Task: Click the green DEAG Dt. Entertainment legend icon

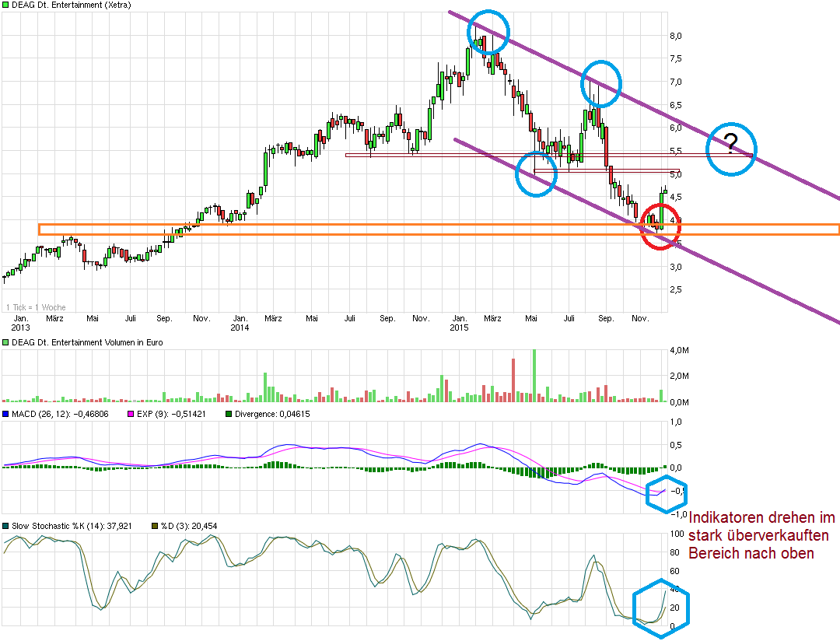Action: 5,5
